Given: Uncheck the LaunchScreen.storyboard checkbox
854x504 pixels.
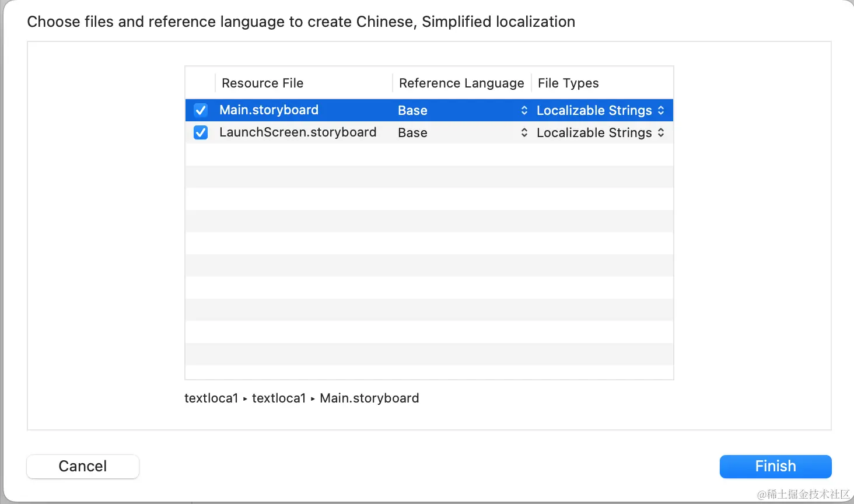Looking at the screenshot, I should [201, 132].
